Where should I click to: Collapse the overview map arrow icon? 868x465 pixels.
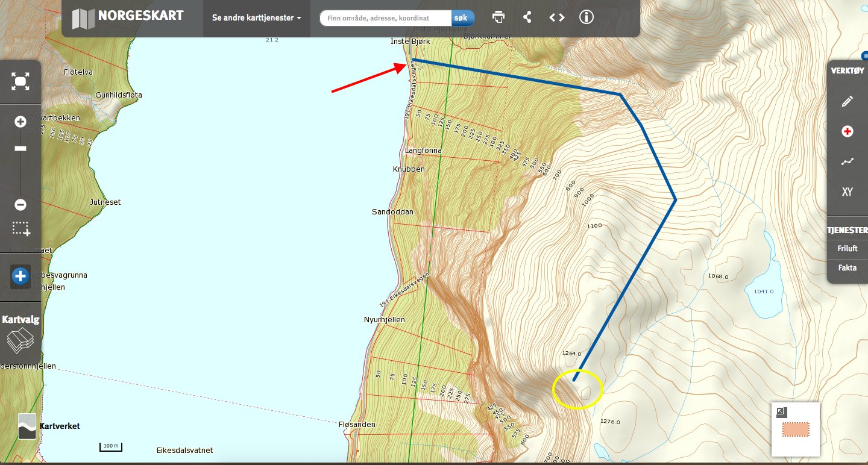[x=781, y=412]
